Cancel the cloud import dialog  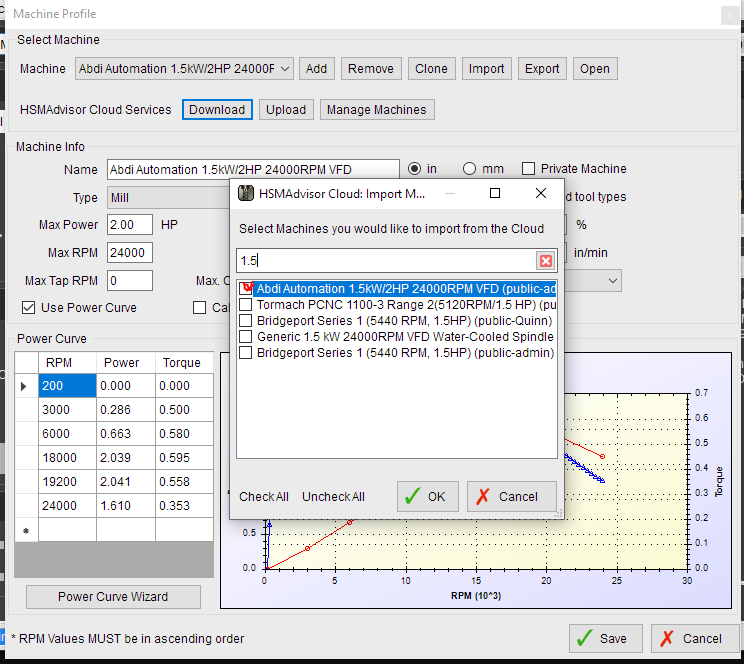click(x=512, y=496)
